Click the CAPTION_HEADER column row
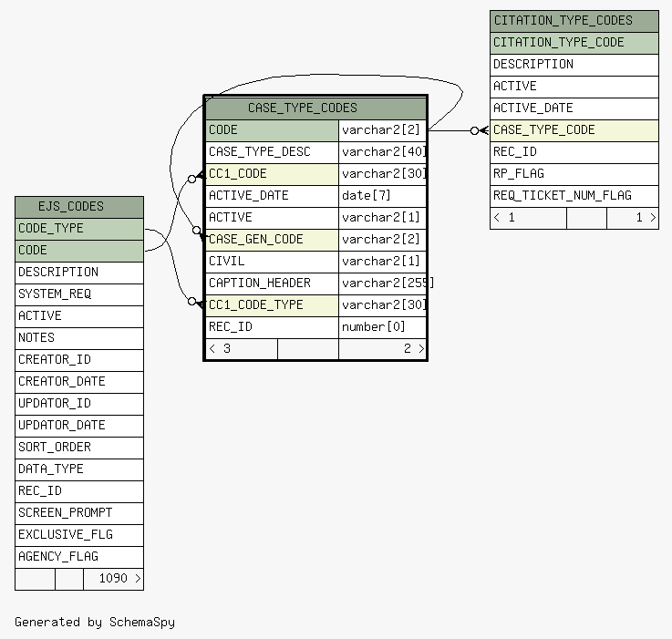Viewport: 672px width, 639px height. [x=259, y=283]
